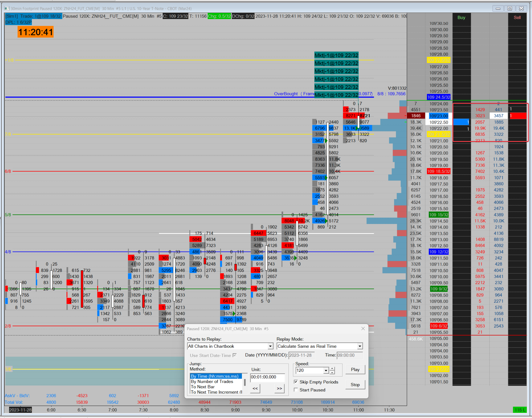This screenshot has width=532, height=418.
Task: Click the blue buy order cell at 109'22.50
Action: click(461, 122)
